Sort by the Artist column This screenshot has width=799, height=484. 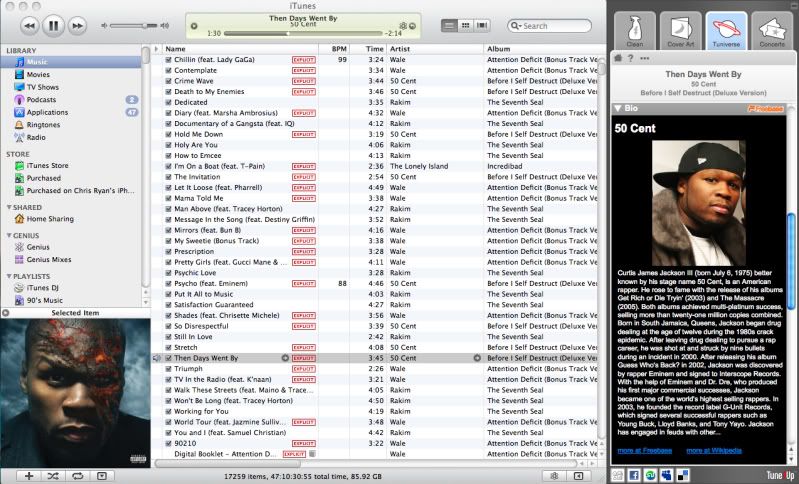tap(435, 49)
